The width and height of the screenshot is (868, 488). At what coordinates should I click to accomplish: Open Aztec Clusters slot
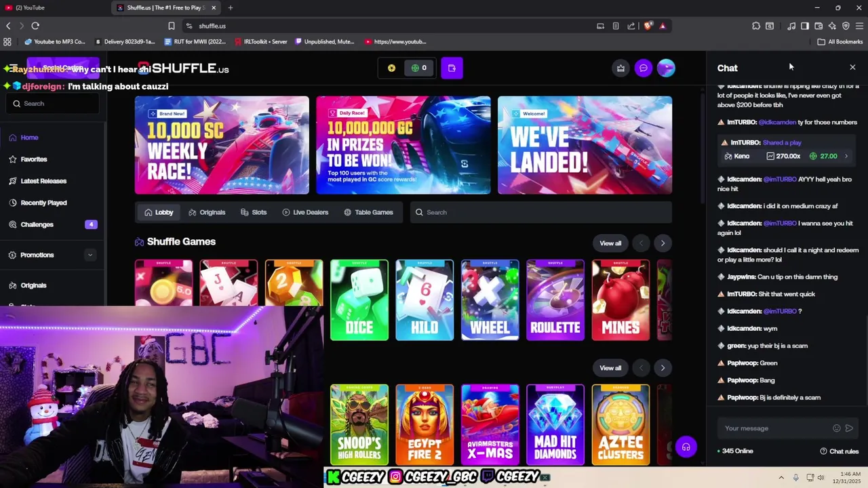click(620, 425)
